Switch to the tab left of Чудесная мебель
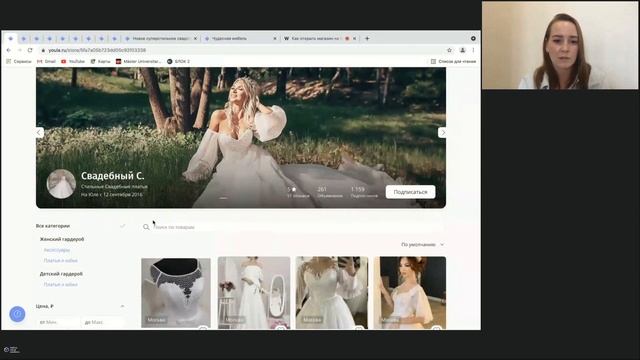The width and height of the screenshot is (640, 360). (x=161, y=38)
